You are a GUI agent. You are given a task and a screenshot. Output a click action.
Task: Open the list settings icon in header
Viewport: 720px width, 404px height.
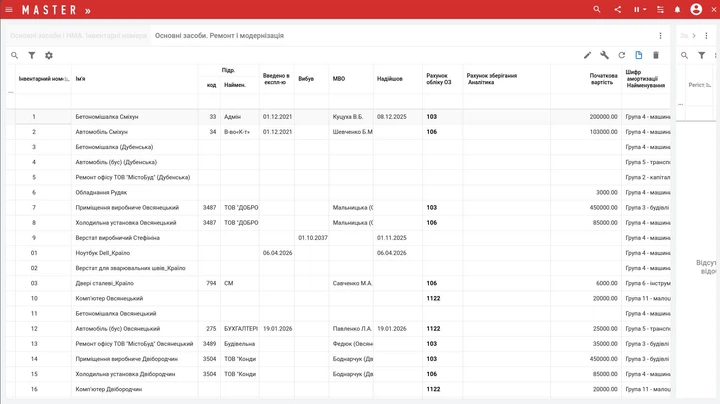(660, 9)
